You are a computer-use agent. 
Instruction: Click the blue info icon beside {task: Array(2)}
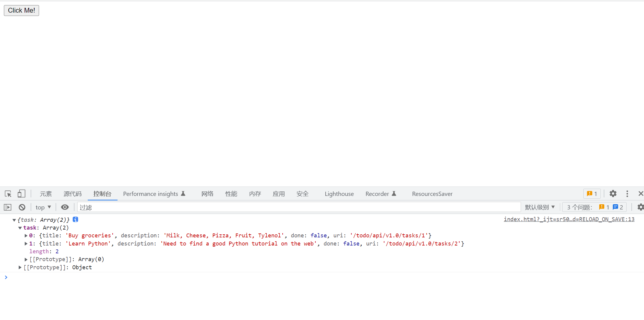tap(75, 220)
